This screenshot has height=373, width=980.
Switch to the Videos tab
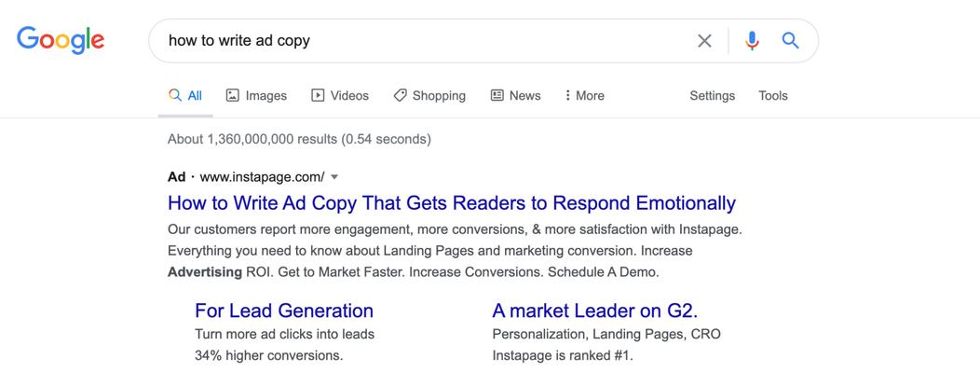tap(340, 95)
